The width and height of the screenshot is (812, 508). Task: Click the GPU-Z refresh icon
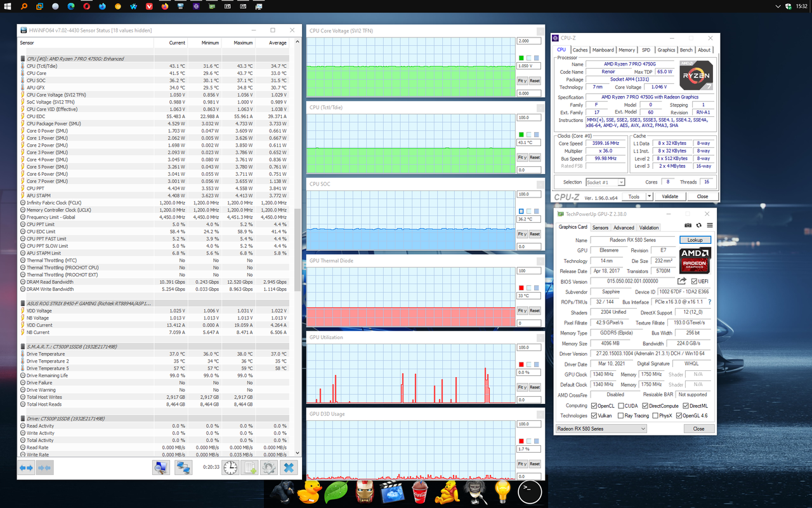(699, 225)
